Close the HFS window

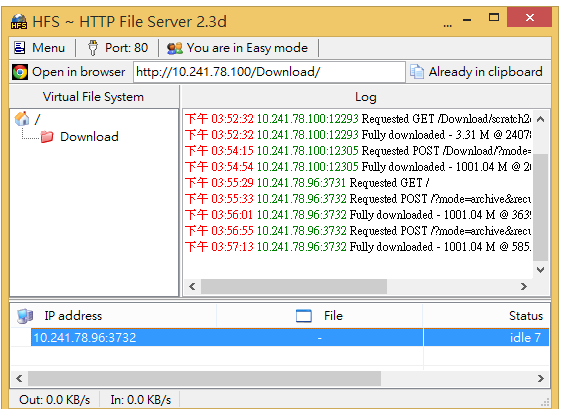click(530, 17)
